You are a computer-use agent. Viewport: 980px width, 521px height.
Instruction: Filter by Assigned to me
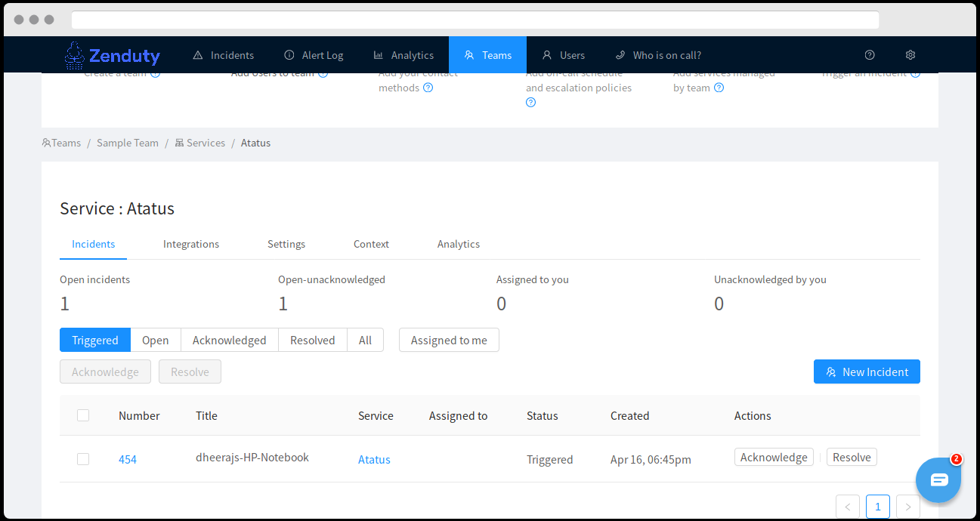(x=449, y=340)
